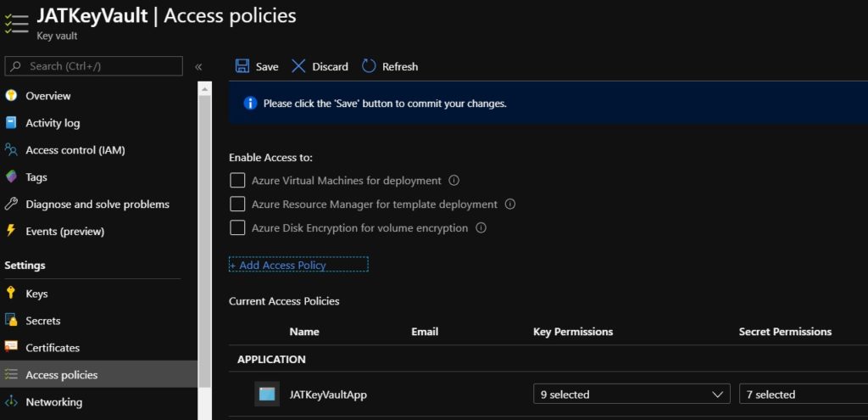Viewport: 868px width, 420px height.
Task: Click the Refresh button
Action: tap(390, 66)
